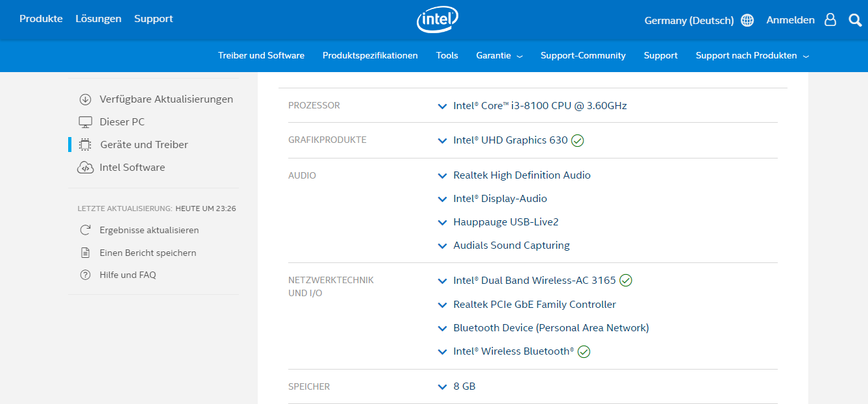The height and width of the screenshot is (404, 868).
Task: Click the AUDIO section label
Action: coord(303,175)
